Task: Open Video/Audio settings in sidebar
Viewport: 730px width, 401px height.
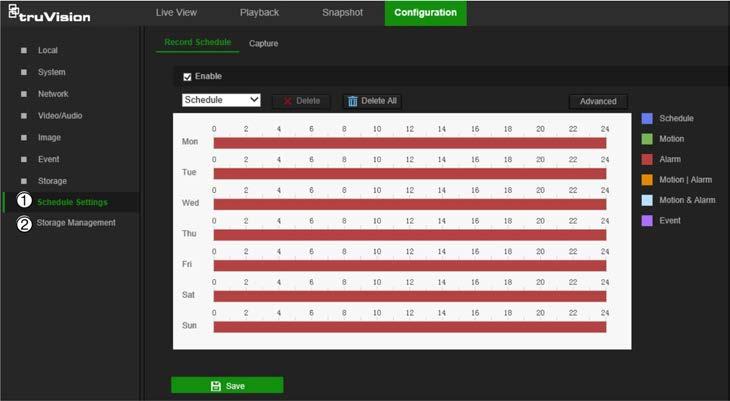Action: point(60,116)
